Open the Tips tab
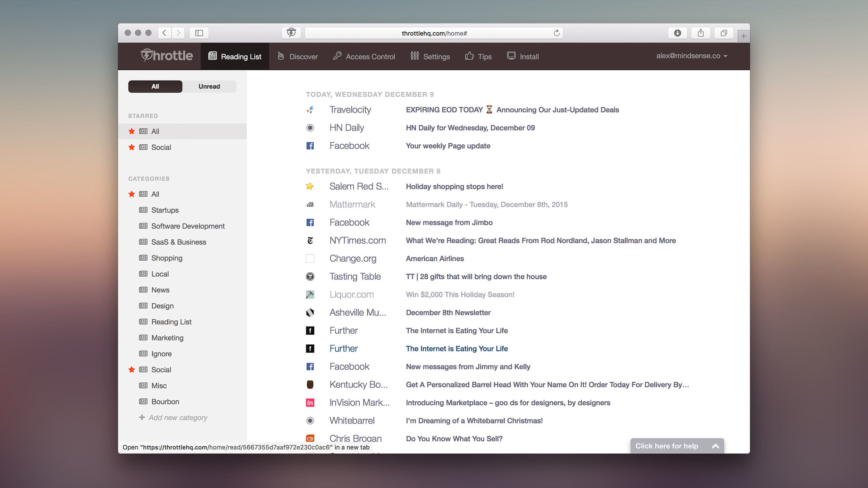Viewport: 868px width, 488px height. click(x=478, y=56)
